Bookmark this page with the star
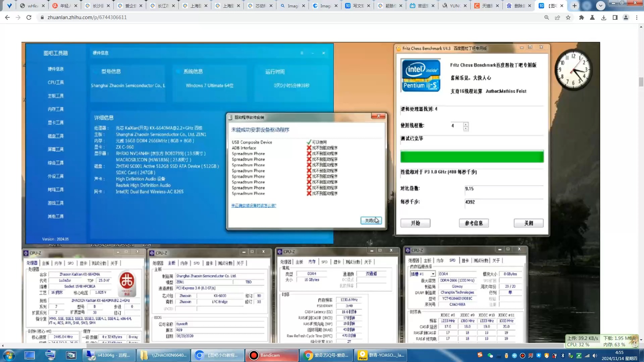 (568, 17)
